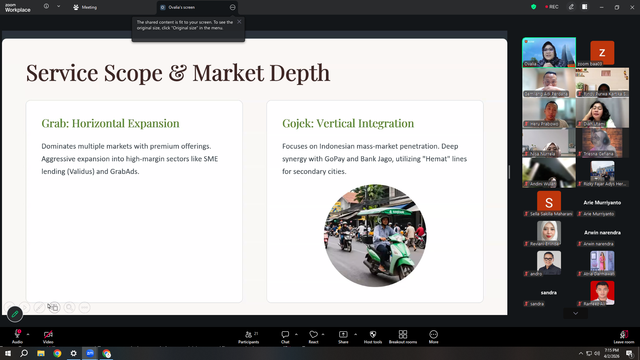The width and height of the screenshot is (640, 360).
Task: Toggle the side panel layout icon
Action: click(x=584, y=7)
